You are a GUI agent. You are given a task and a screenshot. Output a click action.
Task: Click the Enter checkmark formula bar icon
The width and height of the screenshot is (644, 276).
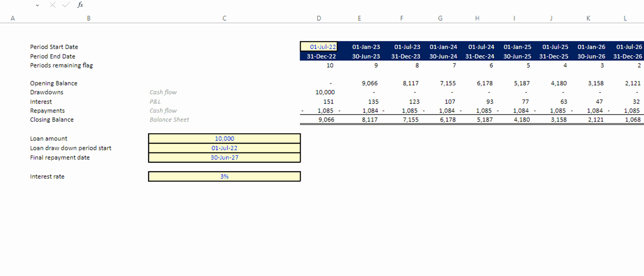click(66, 5)
